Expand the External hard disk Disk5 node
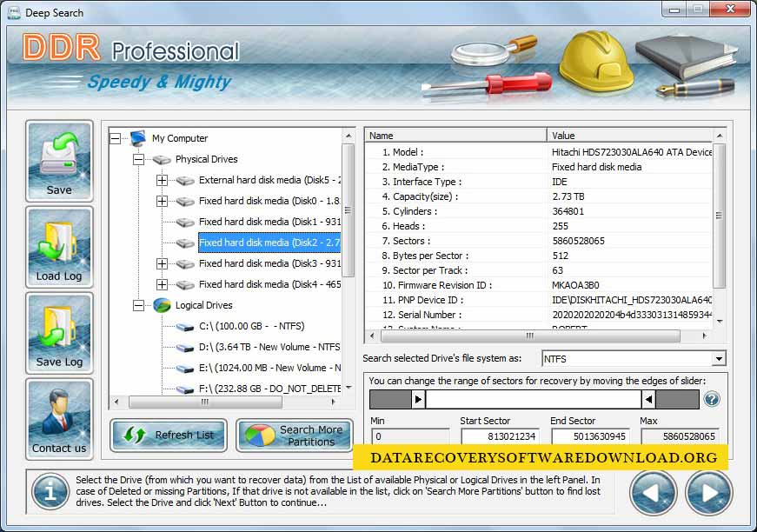Screen dimensions: 757x532 [x=163, y=181]
